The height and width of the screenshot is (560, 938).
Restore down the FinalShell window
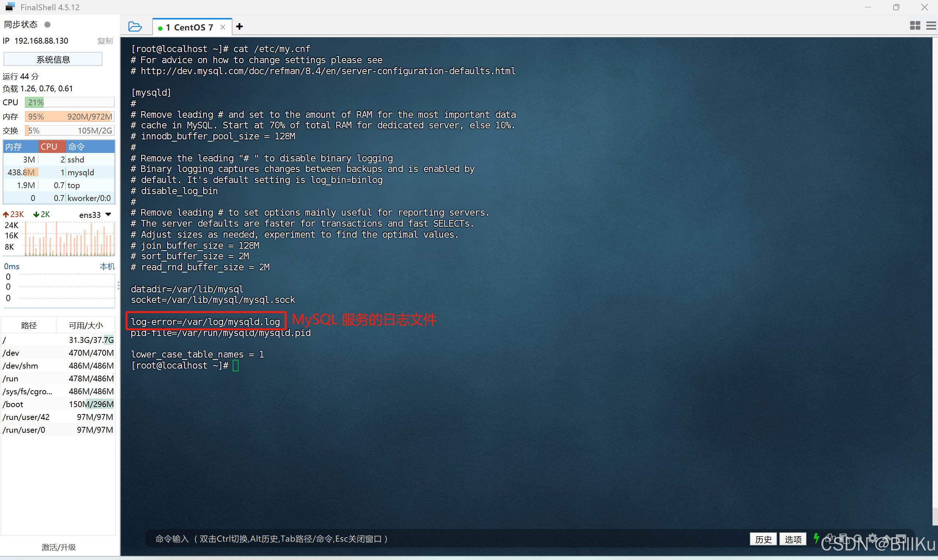896,7
